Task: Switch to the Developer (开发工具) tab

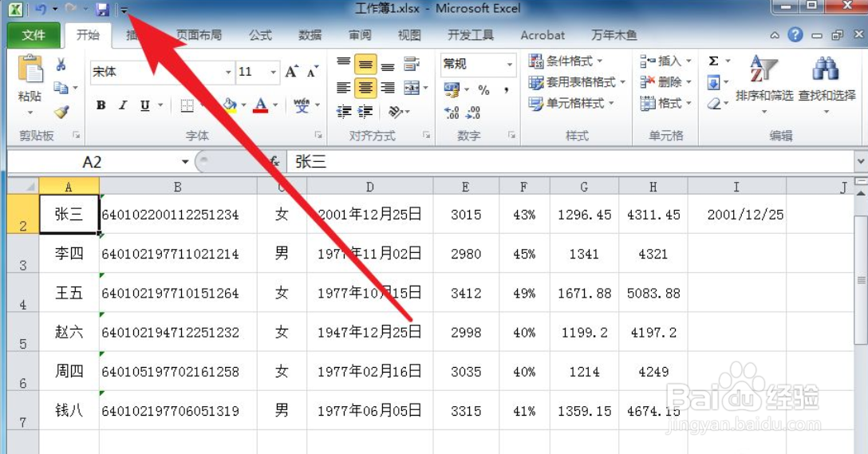Action: (x=471, y=35)
